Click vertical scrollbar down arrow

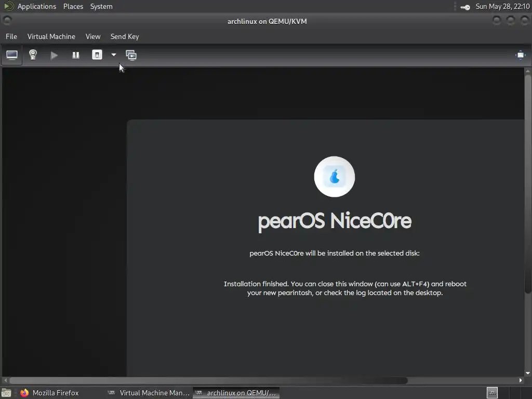pyautogui.click(x=528, y=373)
